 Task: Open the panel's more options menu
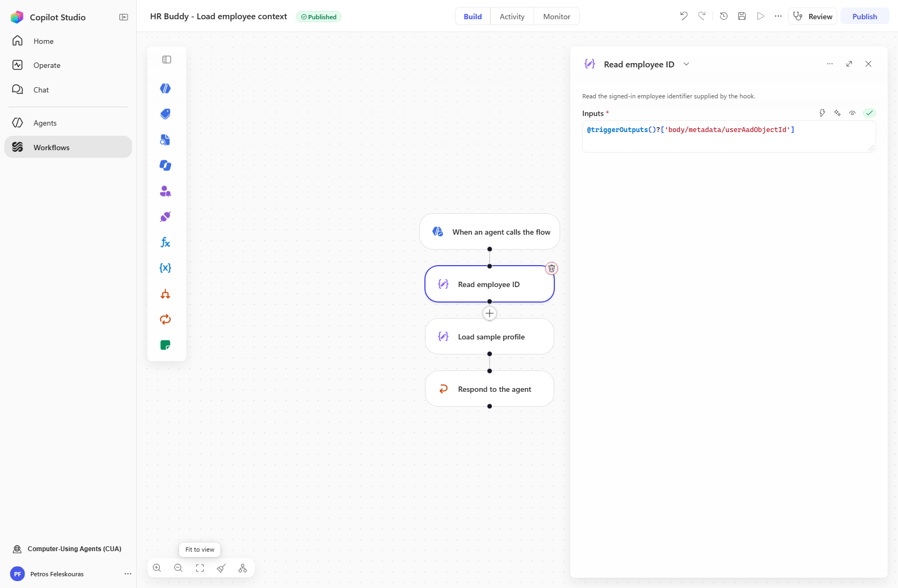830,64
